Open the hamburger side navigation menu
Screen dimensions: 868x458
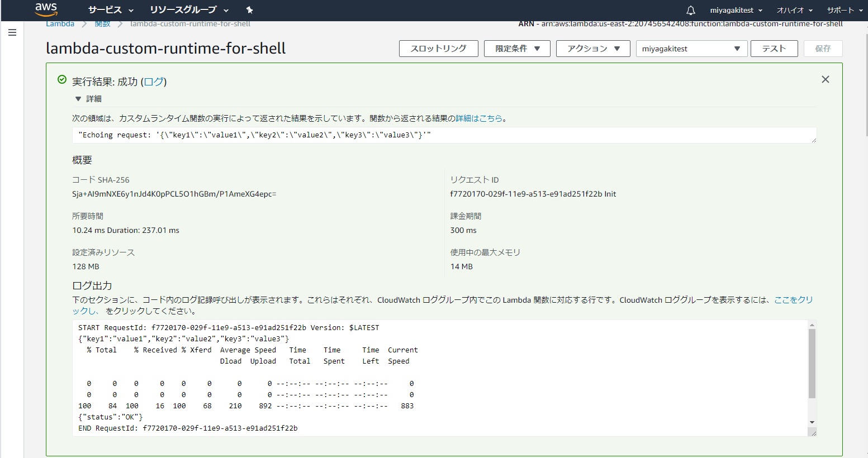click(x=12, y=33)
